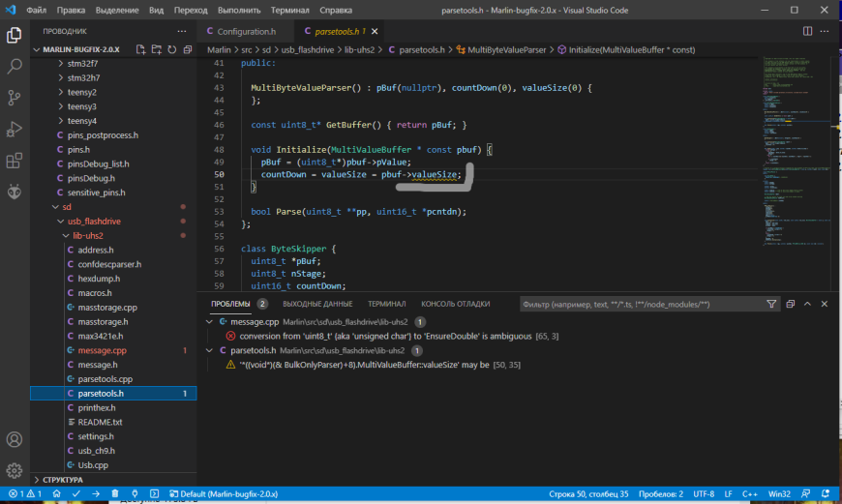Switch to ТЕРМИНАЛ panel tab

[x=386, y=304]
